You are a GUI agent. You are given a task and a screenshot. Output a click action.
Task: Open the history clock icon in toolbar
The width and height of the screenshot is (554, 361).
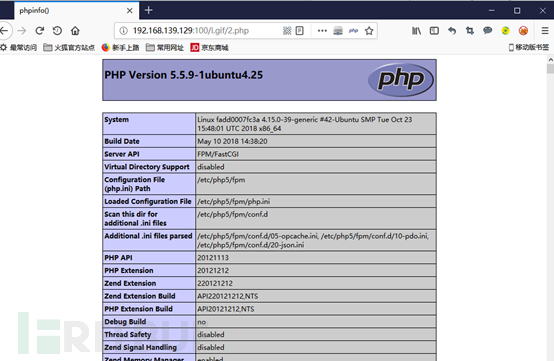coord(57,31)
